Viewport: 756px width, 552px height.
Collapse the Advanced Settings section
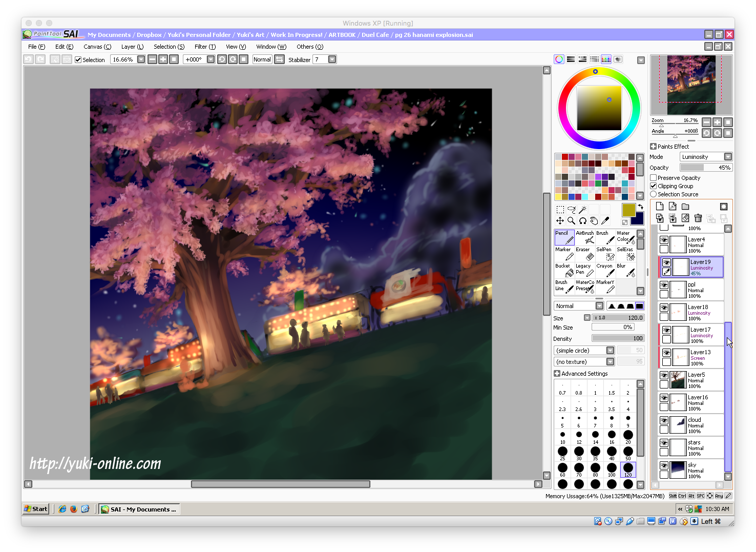coord(557,374)
